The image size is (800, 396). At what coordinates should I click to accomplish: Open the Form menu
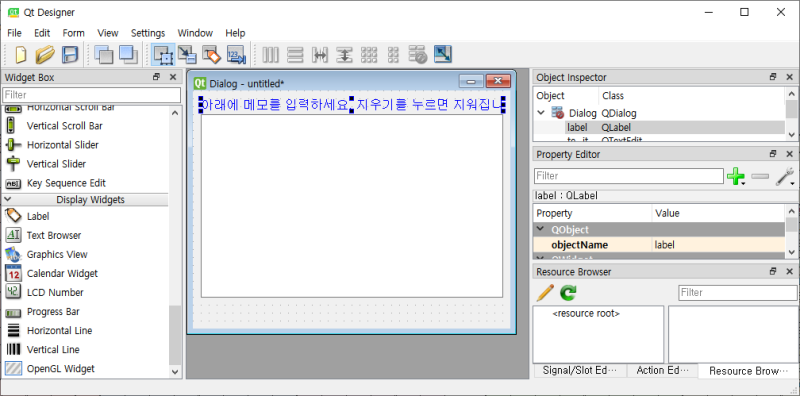click(x=73, y=33)
